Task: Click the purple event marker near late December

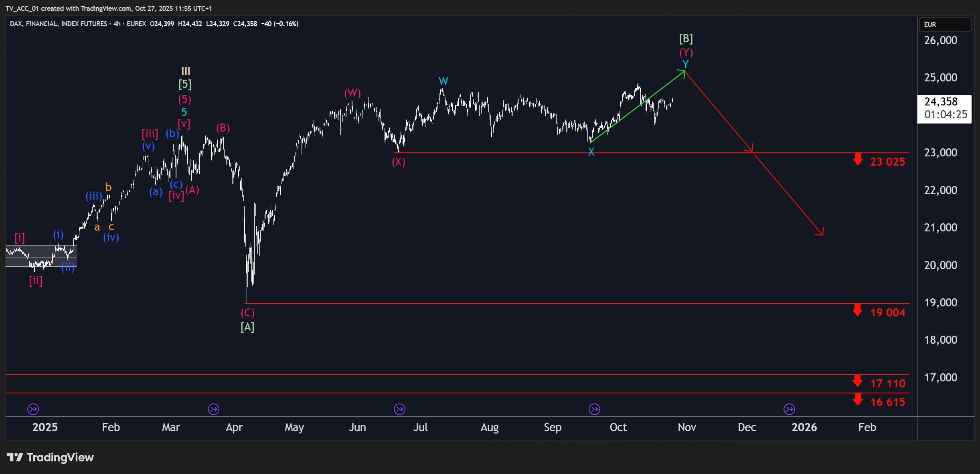Action: point(789,409)
